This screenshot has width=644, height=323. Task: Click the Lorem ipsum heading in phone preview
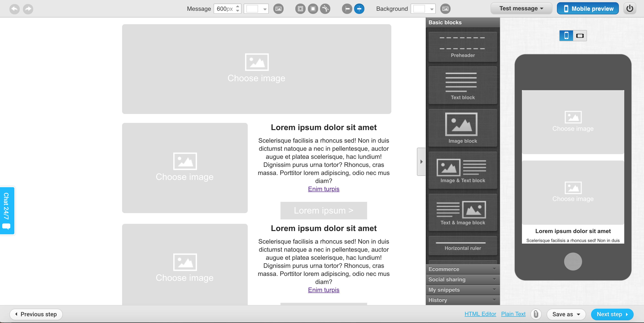573,231
